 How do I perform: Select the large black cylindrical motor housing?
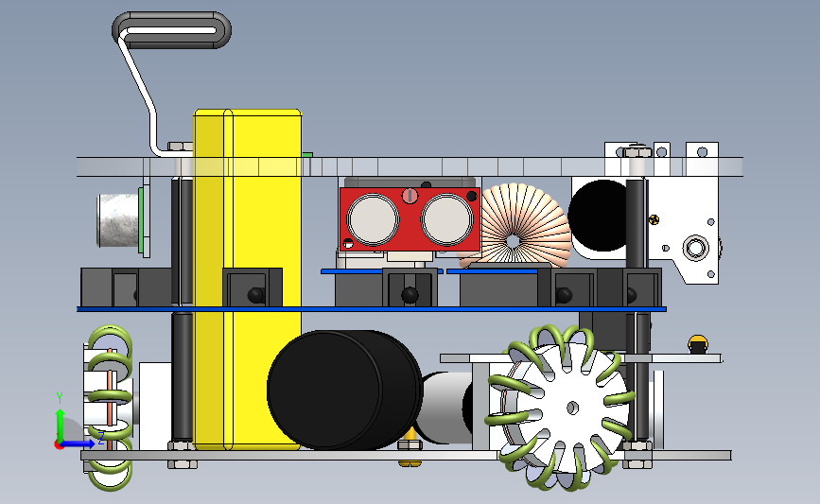click(x=344, y=390)
